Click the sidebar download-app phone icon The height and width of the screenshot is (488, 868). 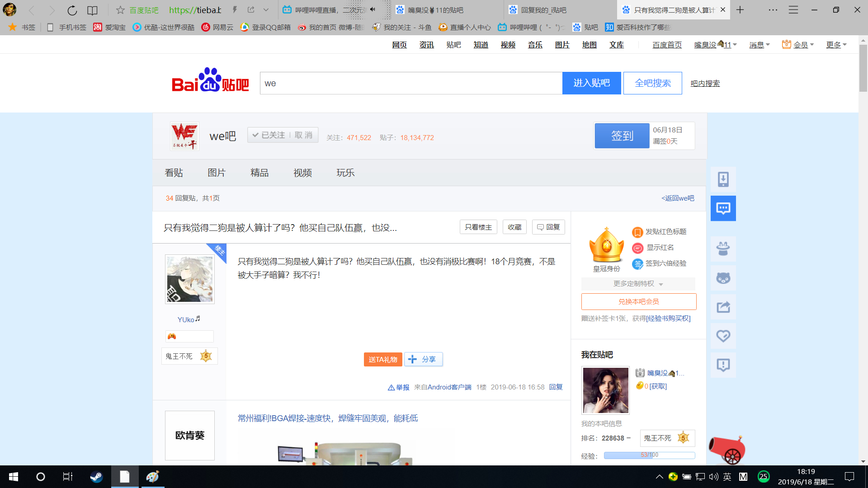[723, 179]
